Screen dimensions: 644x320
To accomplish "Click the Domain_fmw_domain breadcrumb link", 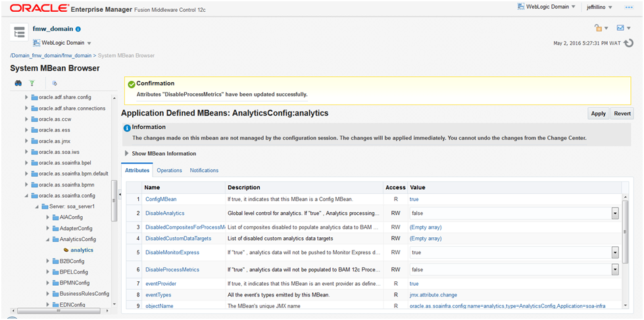I will (51, 56).
